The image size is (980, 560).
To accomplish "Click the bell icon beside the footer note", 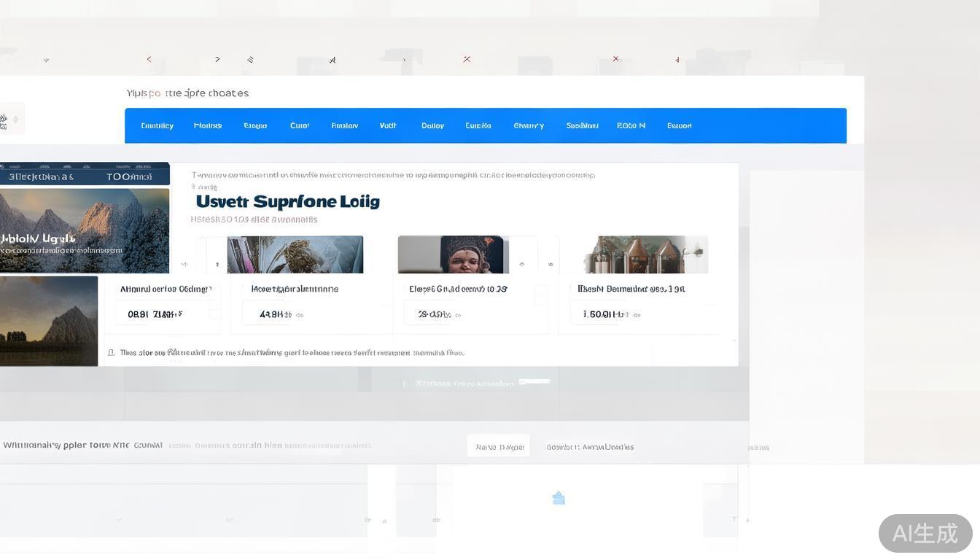I will [x=111, y=353].
